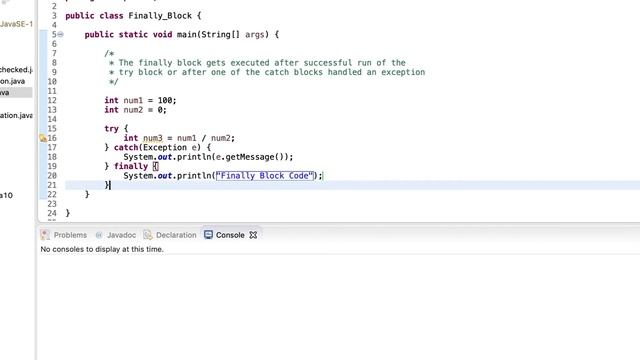Click line number 24 in the gutter
The image size is (640, 360).
point(52,213)
